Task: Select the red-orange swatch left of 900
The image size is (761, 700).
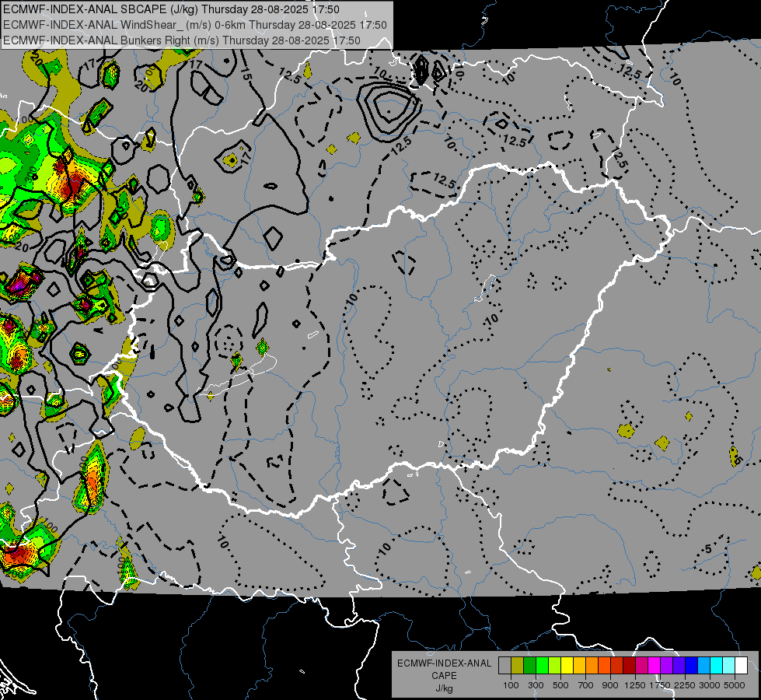Action: (604, 666)
